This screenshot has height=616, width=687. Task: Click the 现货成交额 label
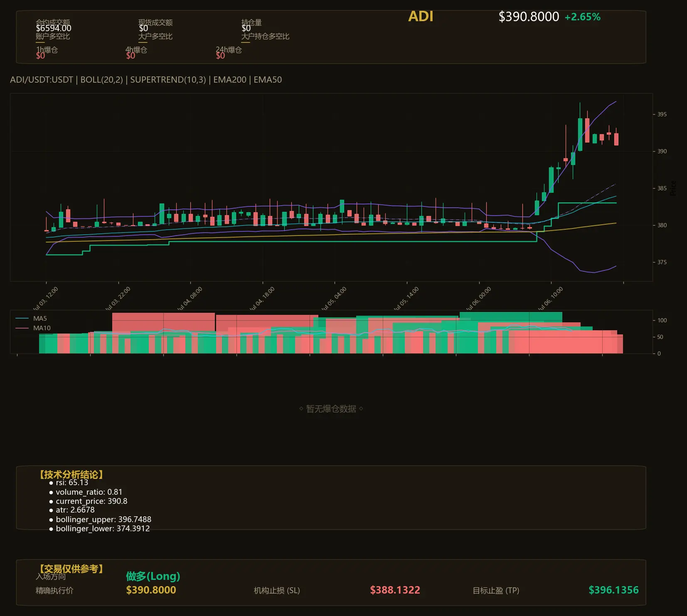click(155, 22)
